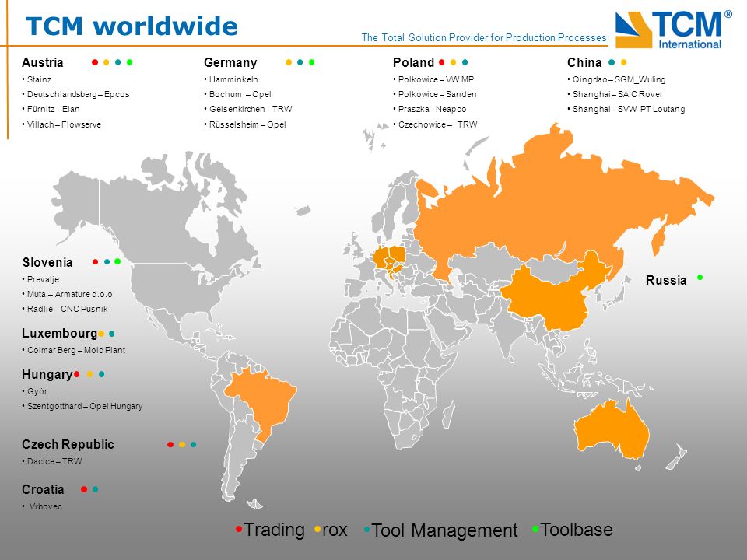Click the red dot beside Czech Republic heading

pos(170,445)
